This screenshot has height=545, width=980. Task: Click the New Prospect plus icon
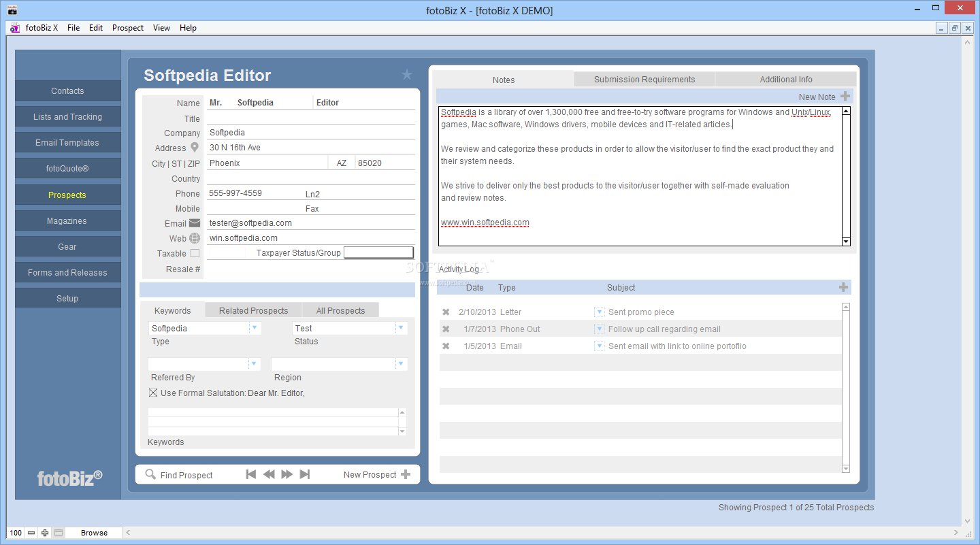[x=406, y=474]
